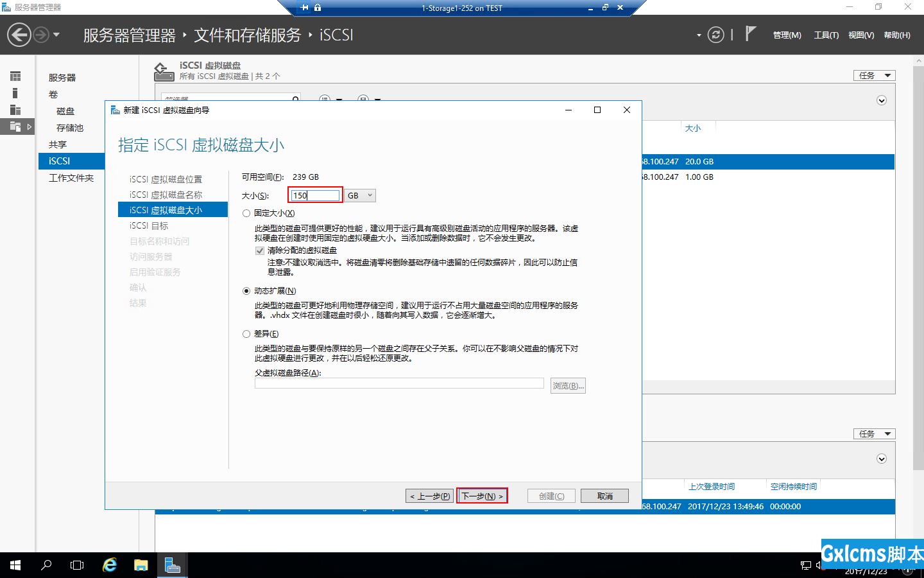Viewport: 924px width, 578px height.
Task: Click the forward navigation arrow in header
Action: 41,35
